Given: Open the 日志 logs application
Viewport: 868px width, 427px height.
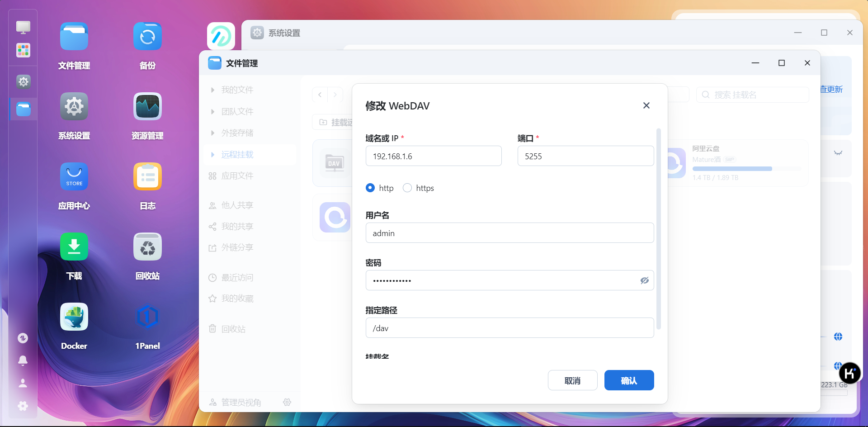Looking at the screenshot, I should (147, 176).
